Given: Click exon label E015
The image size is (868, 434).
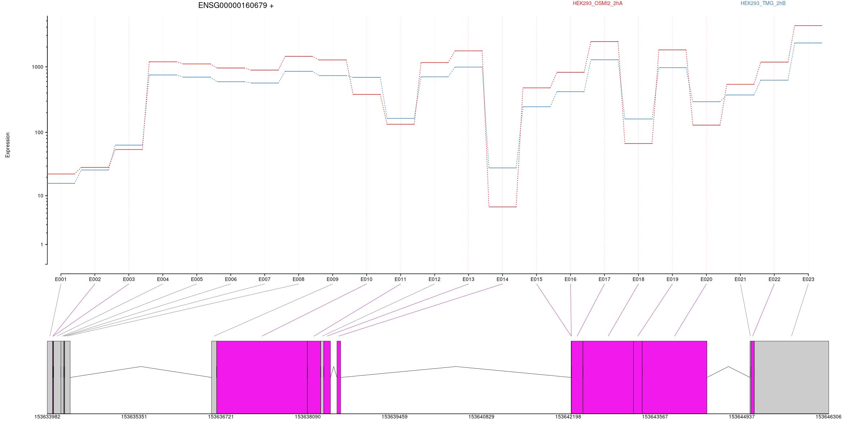Looking at the screenshot, I should (536, 279).
